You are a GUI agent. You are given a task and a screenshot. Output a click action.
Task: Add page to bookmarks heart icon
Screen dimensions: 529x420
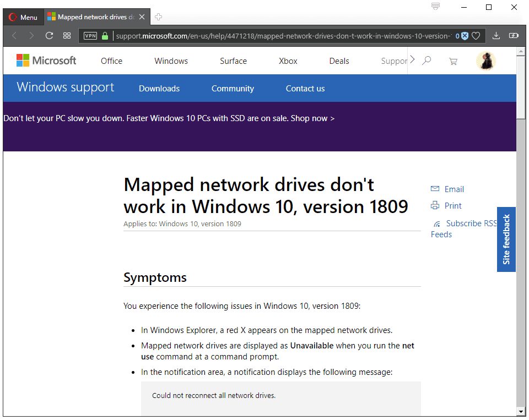coord(476,36)
